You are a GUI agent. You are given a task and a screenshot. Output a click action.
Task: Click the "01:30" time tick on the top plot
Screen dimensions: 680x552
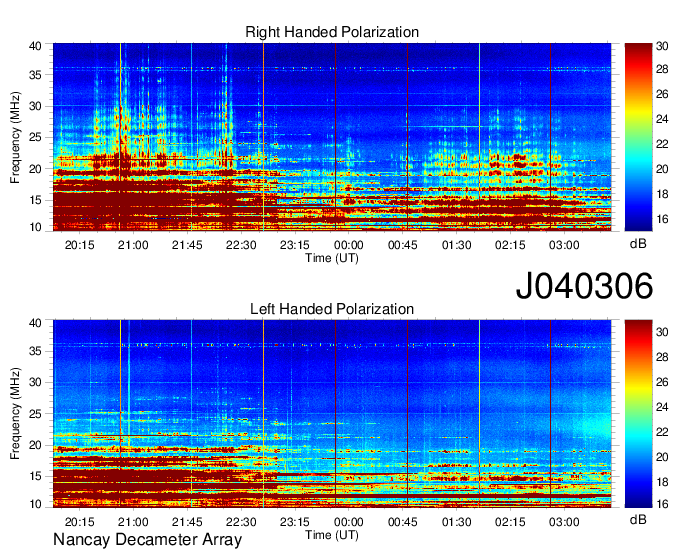(x=456, y=245)
